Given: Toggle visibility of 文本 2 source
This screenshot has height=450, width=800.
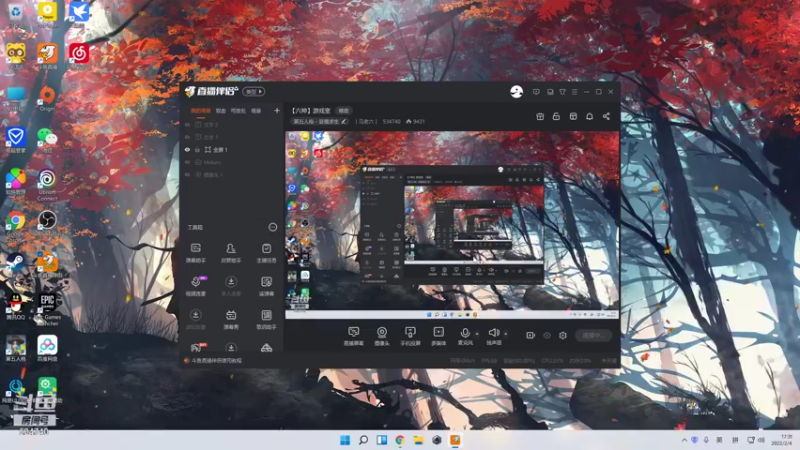Looking at the screenshot, I should coord(187,124).
